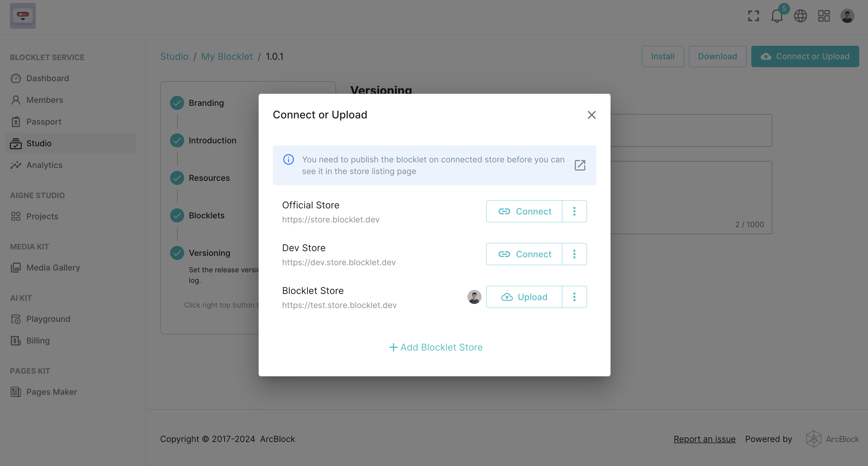Open the user profile avatar menu
868x466 pixels.
click(x=847, y=16)
